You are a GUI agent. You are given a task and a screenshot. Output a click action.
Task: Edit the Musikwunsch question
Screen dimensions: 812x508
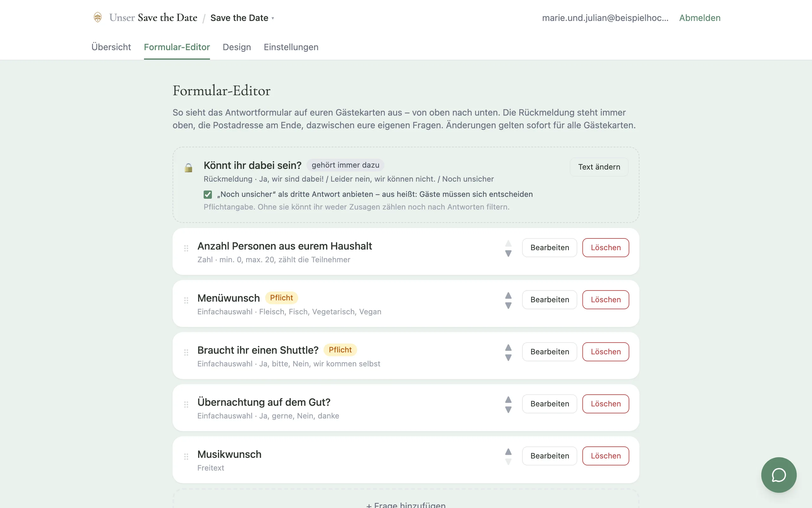coord(550,456)
